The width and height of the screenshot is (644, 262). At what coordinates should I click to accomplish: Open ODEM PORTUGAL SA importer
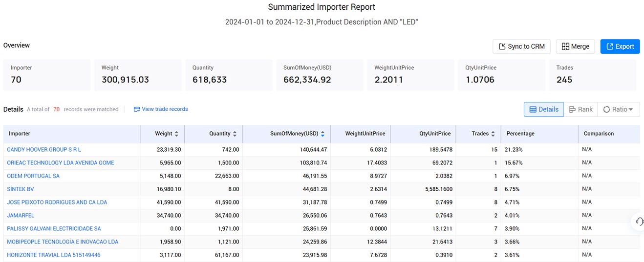pyautogui.click(x=33, y=176)
